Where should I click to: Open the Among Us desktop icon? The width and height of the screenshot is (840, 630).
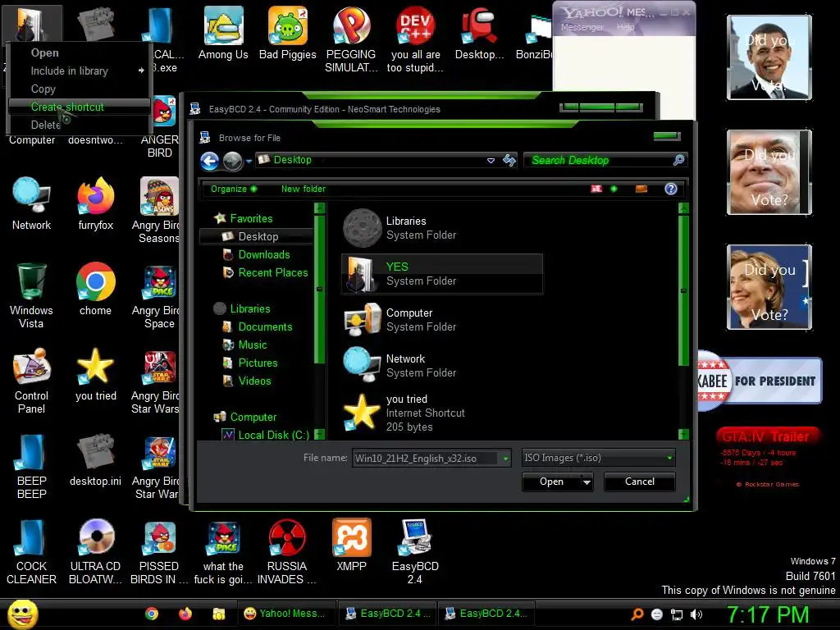pos(223,34)
